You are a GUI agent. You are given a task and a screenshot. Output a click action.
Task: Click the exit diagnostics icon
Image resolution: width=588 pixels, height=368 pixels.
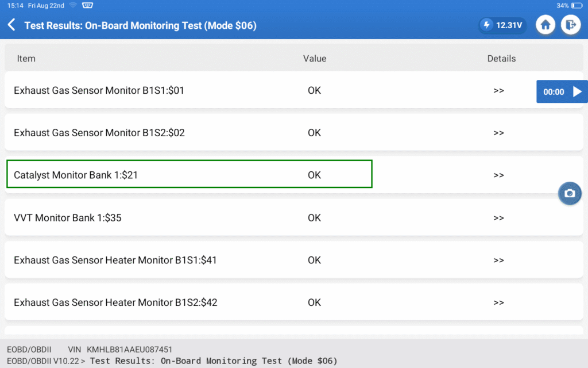click(571, 25)
